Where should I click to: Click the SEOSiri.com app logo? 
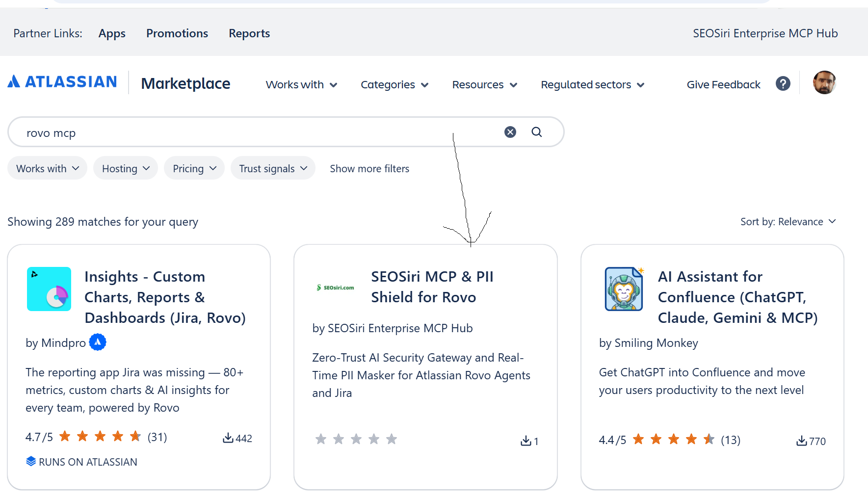click(336, 288)
